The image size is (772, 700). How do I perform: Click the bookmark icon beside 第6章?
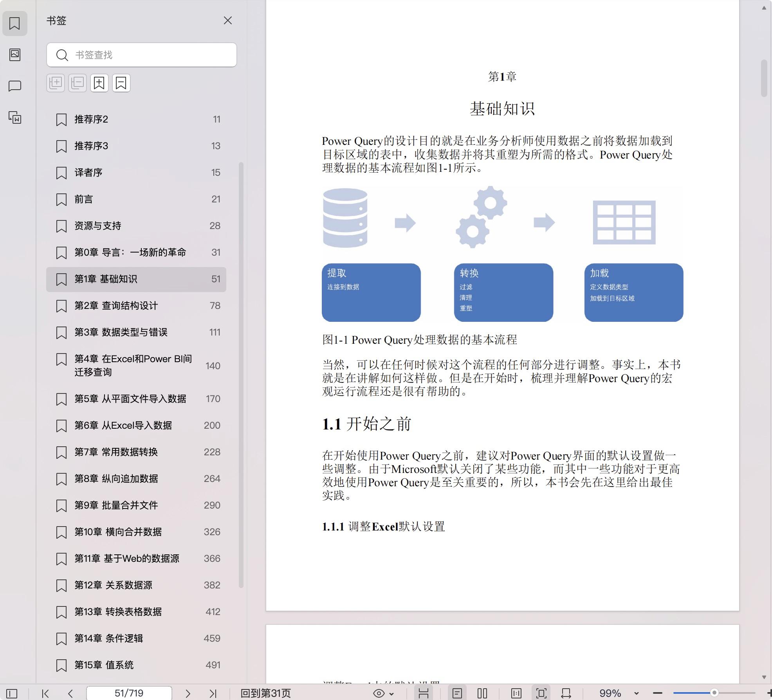tap(61, 426)
